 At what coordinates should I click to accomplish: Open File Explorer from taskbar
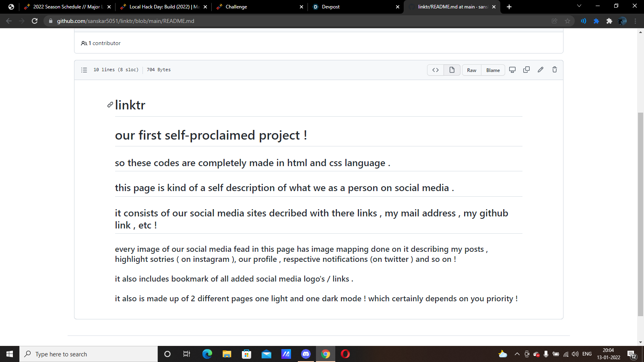point(227,354)
